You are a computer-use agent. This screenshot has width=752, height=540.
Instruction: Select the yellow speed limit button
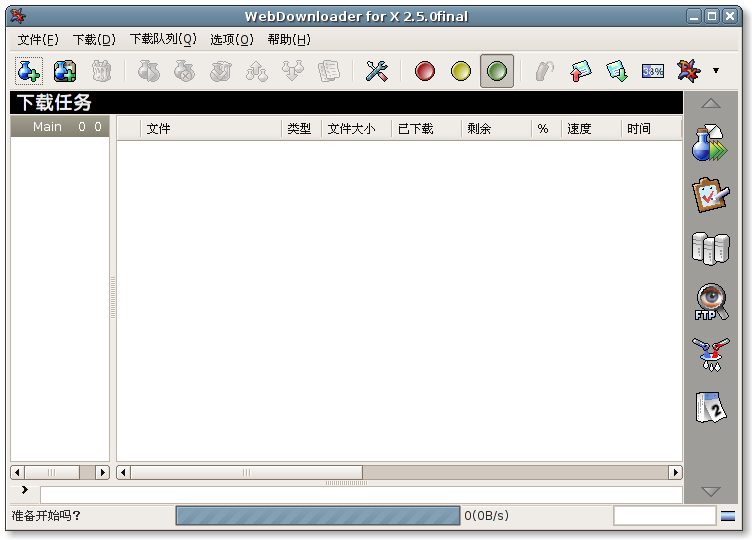[461, 71]
